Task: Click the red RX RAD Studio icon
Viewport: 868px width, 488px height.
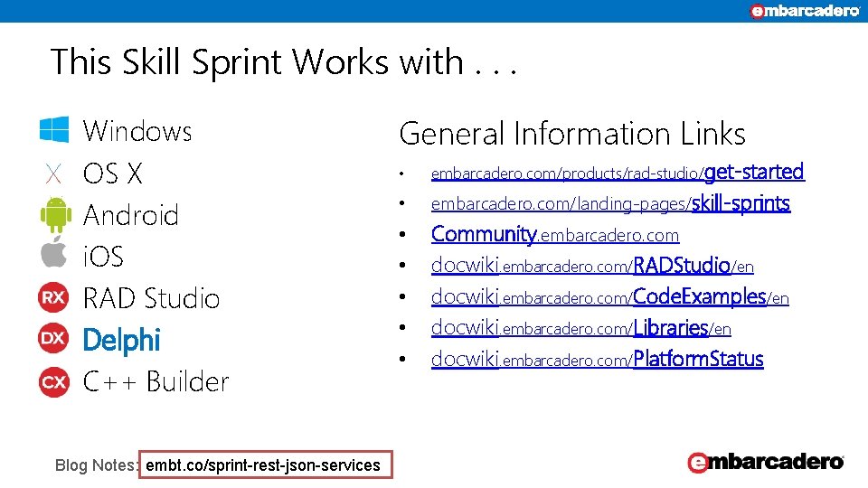Action: click(x=53, y=297)
